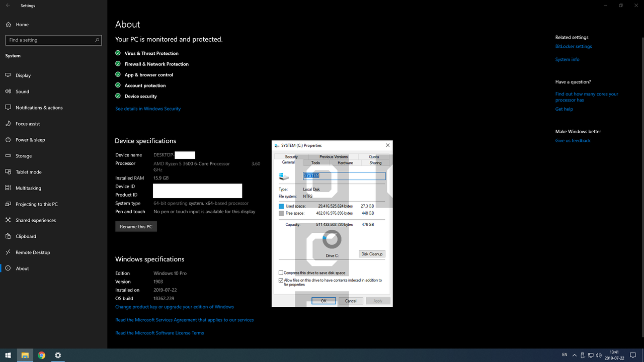This screenshot has height=362, width=644.
Task: Open Change product key or upgrade link
Action: pos(175,307)
